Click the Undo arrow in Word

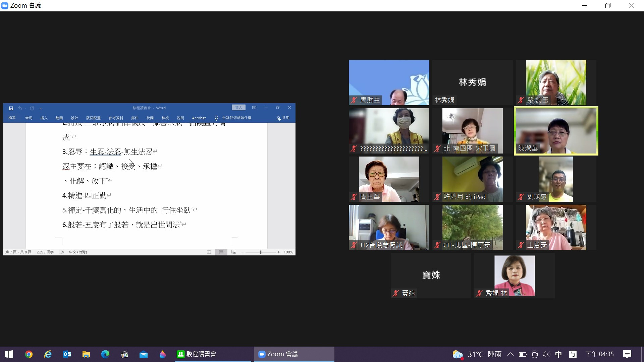pos(20,108)
